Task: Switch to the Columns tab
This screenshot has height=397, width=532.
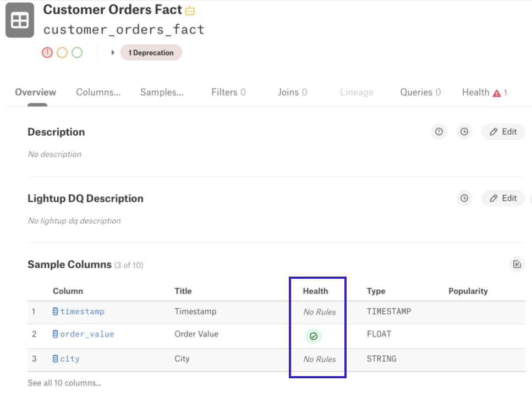Action: pyautogui.click(x=98, y=92)
